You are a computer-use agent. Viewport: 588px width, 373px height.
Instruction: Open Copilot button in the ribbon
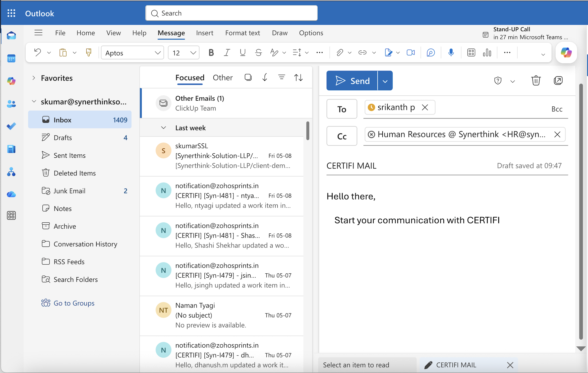click(566, 52)
